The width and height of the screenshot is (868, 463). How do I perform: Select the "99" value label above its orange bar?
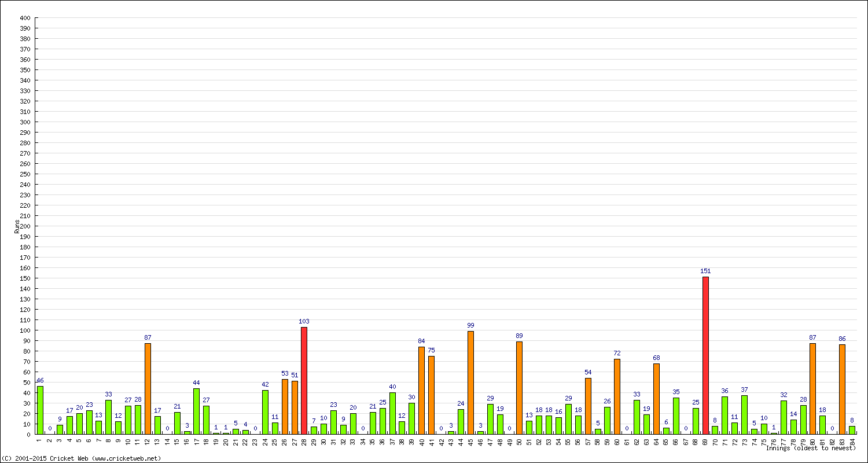tap(470, 325)
